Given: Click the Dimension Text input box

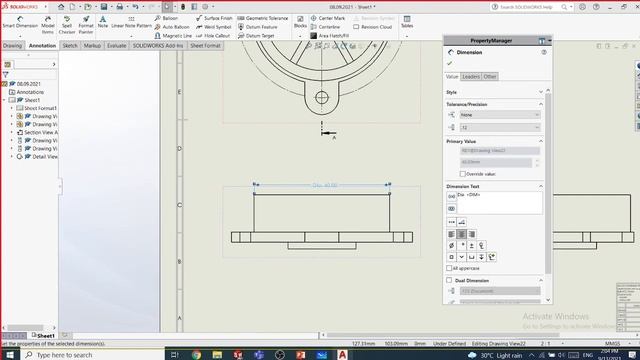Looking at the screenshot, I should 500,203.
